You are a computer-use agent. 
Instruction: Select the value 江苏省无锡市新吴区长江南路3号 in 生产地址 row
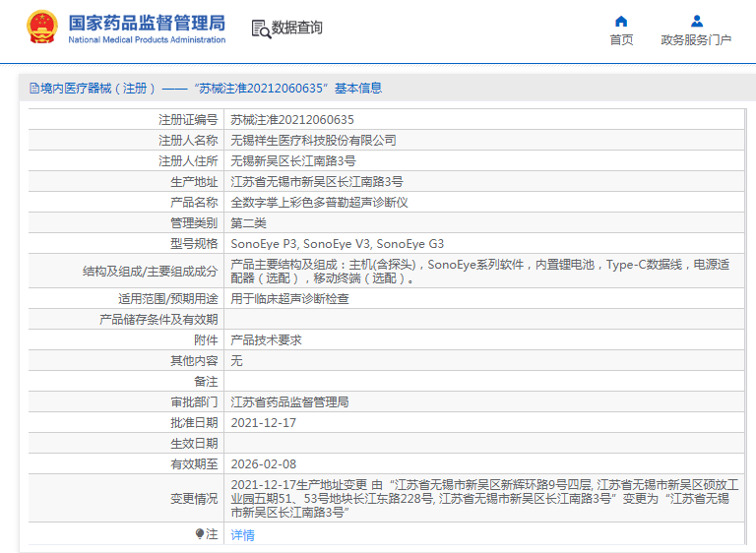[317, 182]
